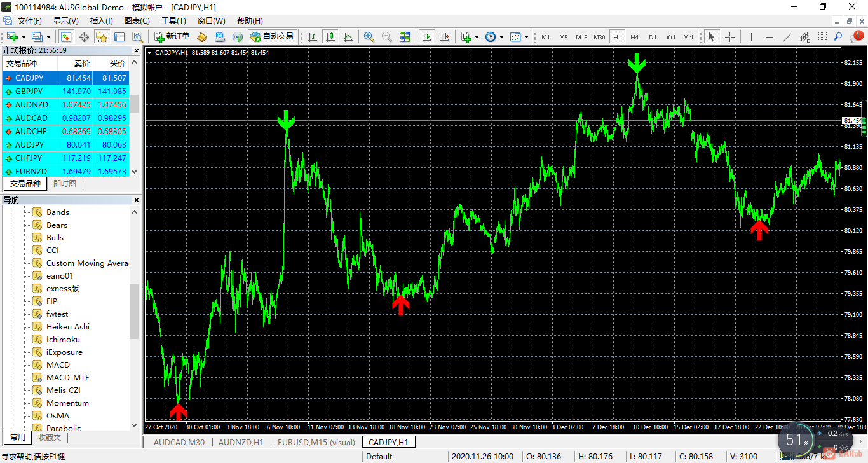Screen dimensions: 868x463
Task: Zoom in on the chart
Action: (369, 37)
